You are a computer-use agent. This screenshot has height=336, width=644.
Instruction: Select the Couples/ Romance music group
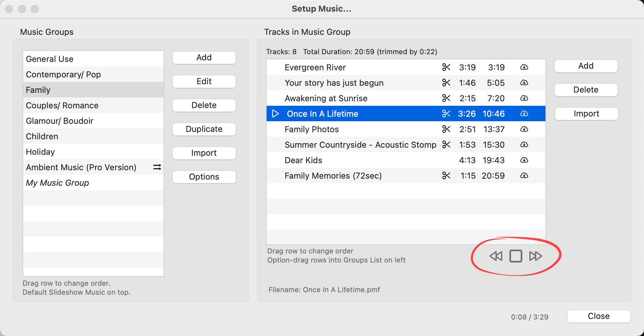pos(62,105)
